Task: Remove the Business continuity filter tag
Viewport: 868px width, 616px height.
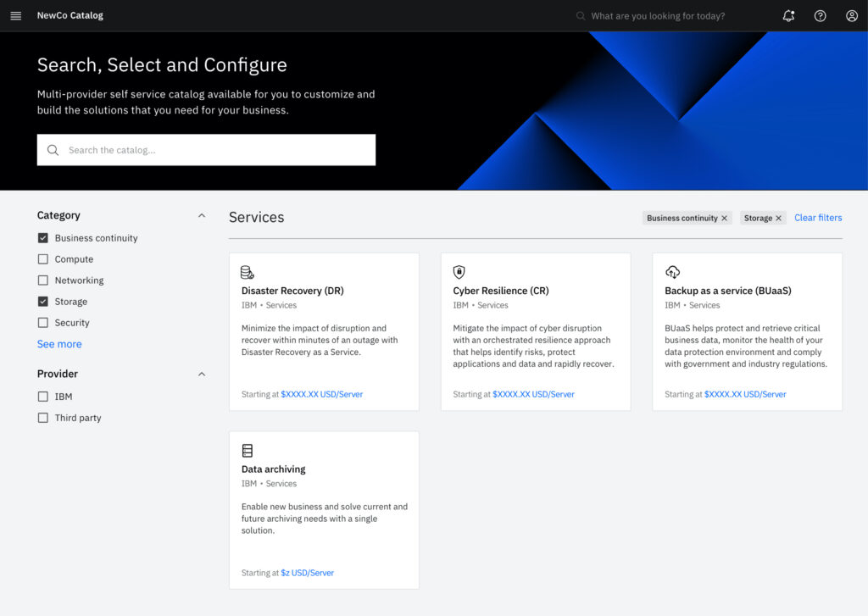Action: pyautogui.click(x=724, y=219)
